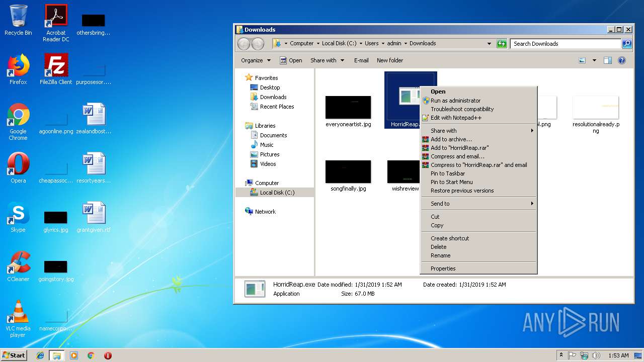Launch Acrobat Reader DC shortcut
Screen dimensions: 644x362
(56, 23)
